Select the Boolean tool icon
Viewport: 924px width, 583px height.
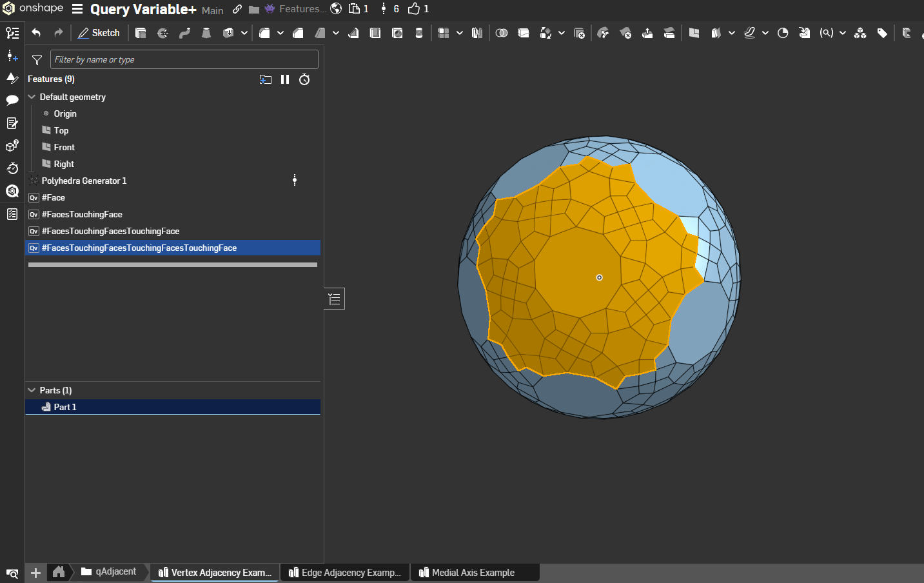(x=502, y=33)
